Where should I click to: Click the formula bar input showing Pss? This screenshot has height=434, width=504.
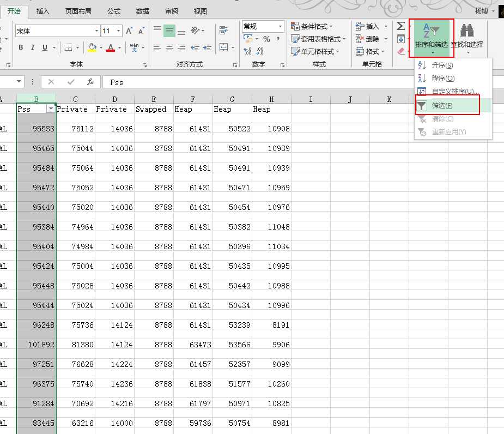[x=257, y=82]
